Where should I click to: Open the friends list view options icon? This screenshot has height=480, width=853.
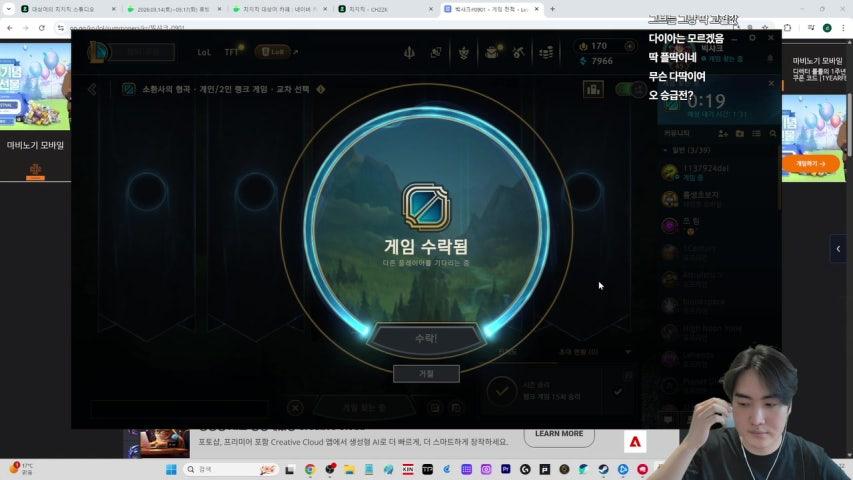756,133
